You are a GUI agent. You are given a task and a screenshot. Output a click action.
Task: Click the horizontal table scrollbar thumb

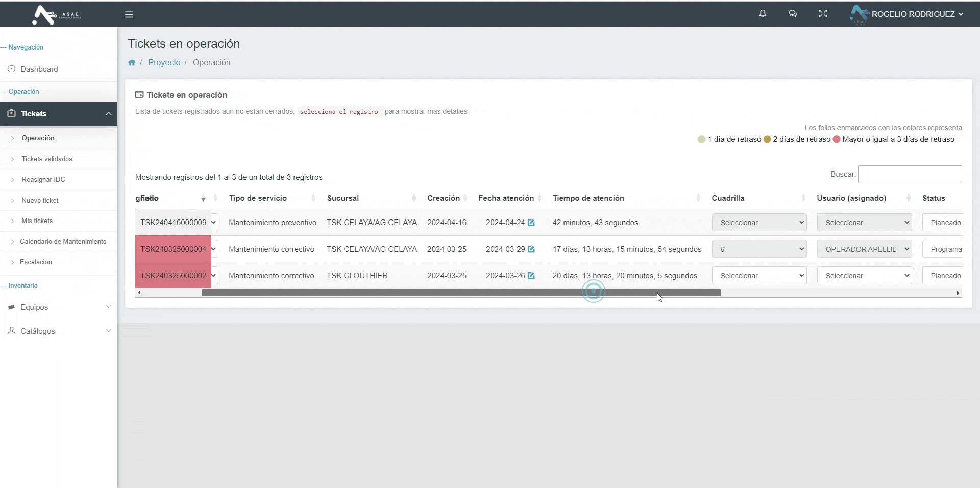pyautogui.click(x=461, y=293)
